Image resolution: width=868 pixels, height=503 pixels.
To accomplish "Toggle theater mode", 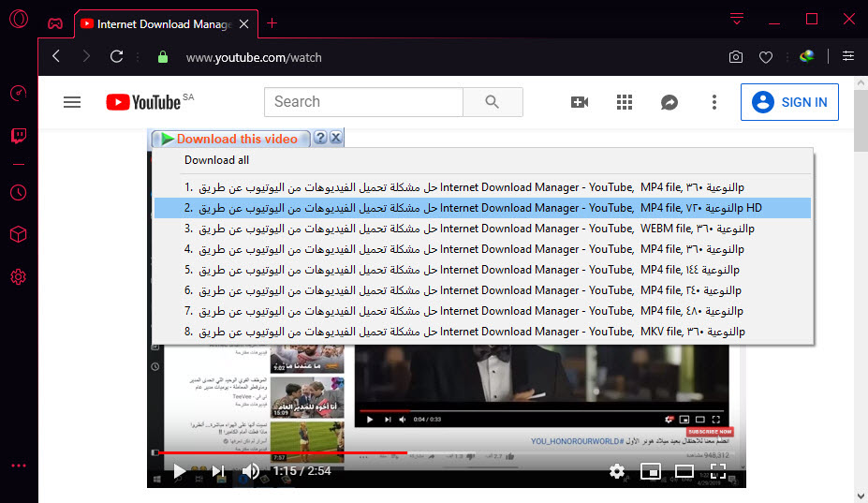I will (x=684, y=471).
